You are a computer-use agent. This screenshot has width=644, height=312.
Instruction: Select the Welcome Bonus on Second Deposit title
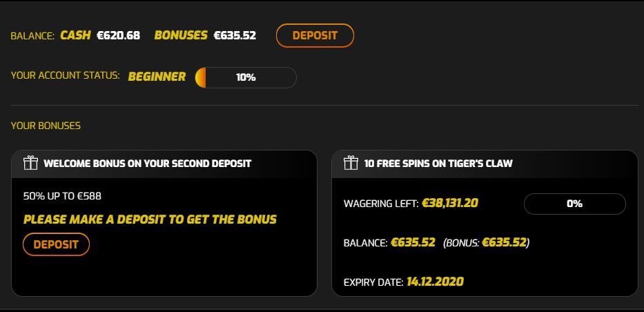click(x=147, y=164)
